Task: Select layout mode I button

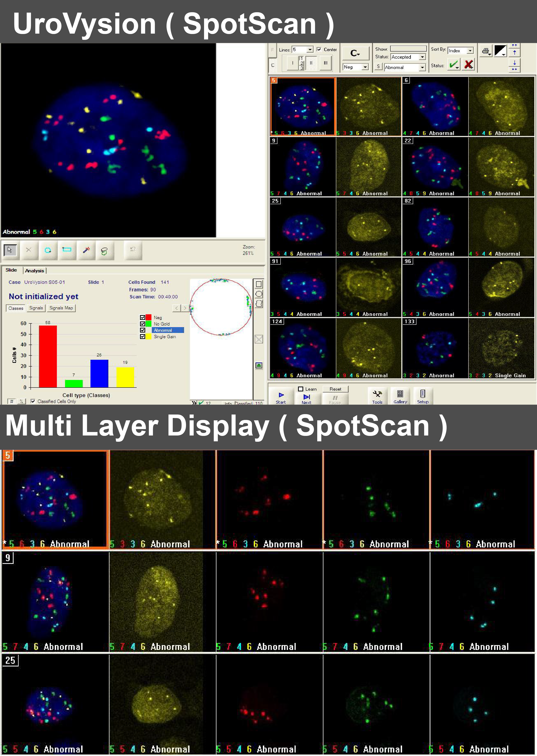Action: tap(293, 63)
